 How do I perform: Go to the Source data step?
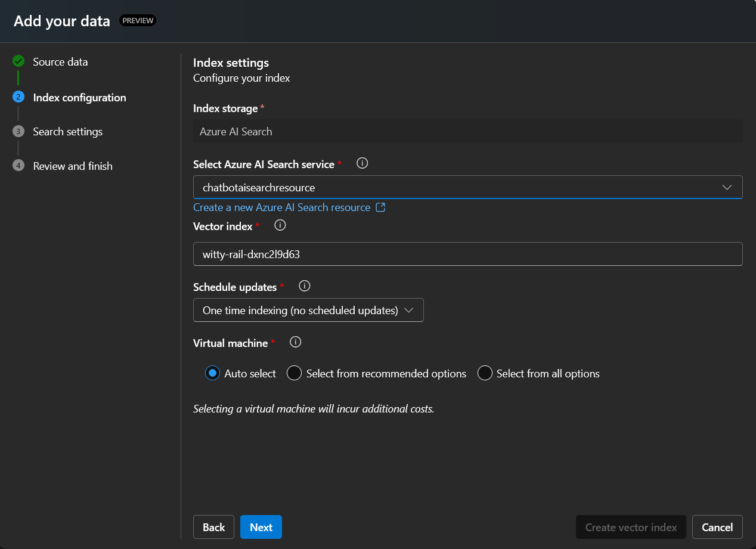click(x=60, y=61)
